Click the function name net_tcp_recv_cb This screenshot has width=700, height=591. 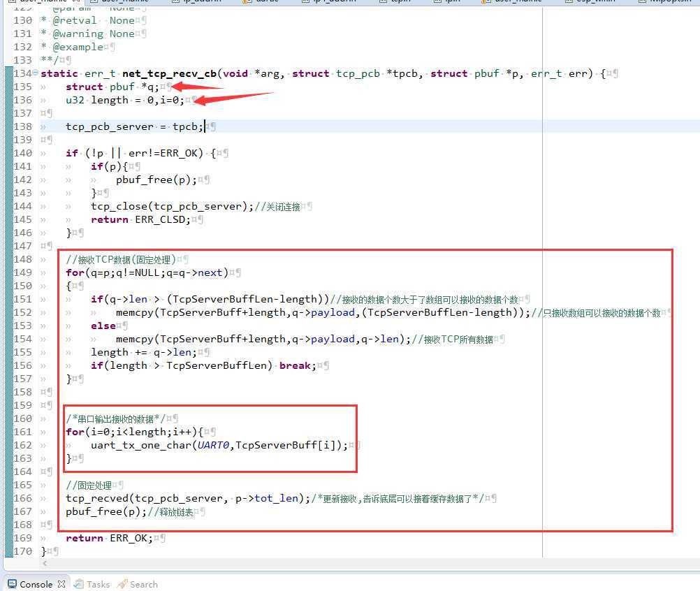tap(170, 73)
